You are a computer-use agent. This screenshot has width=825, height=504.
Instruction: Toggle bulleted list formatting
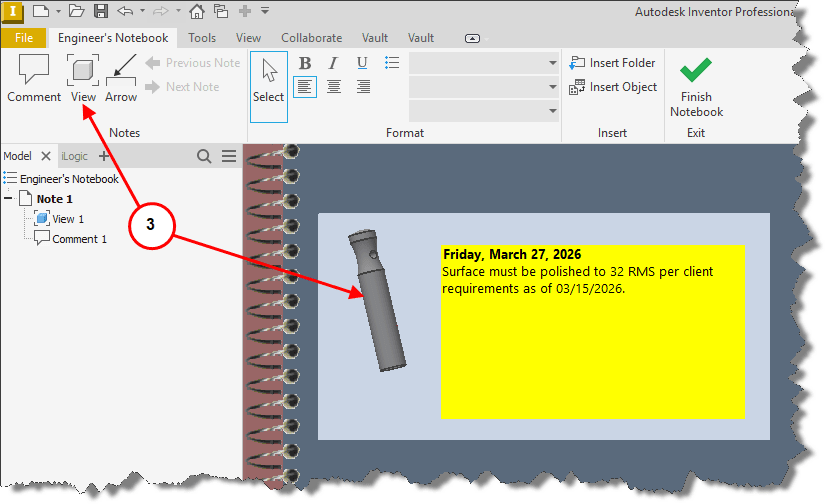point(392,63)
